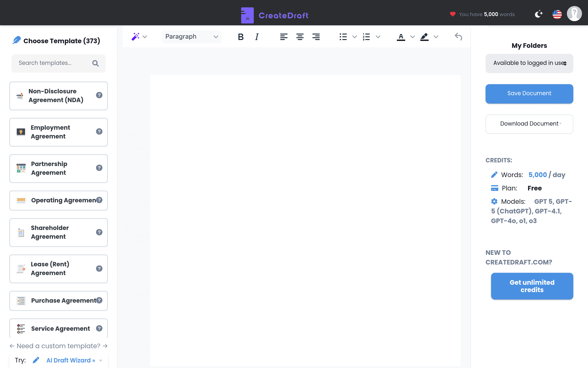588x368 pixels.
Task: Click the red heart icon
Action: [x=452, y=14]
